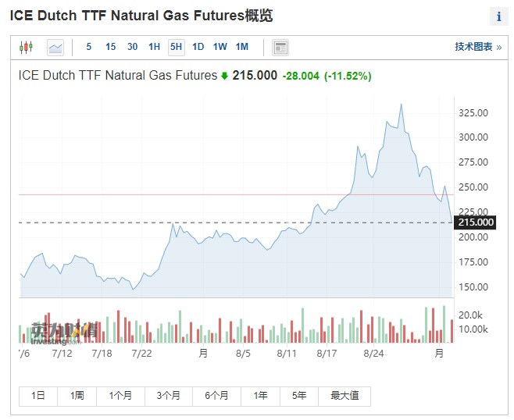Select the 1W interval
Viewport: 514px width, 420px height.
(x=220, y=47)
